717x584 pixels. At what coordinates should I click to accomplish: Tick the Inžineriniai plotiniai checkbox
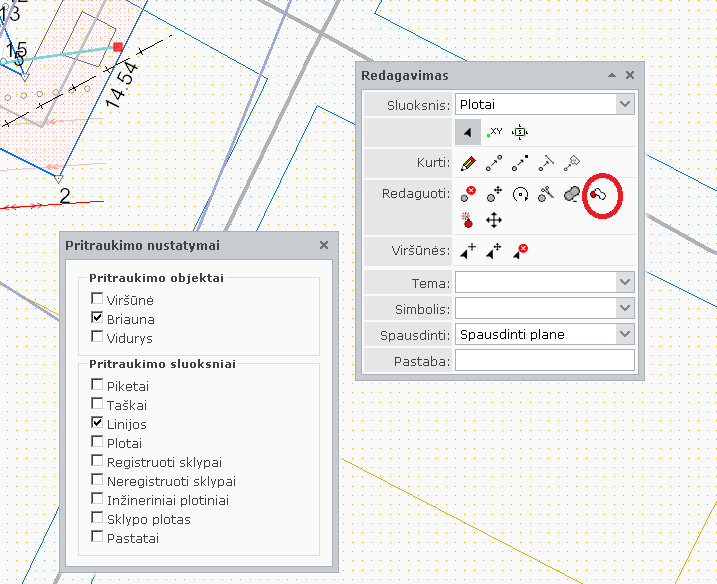point(97,498)
